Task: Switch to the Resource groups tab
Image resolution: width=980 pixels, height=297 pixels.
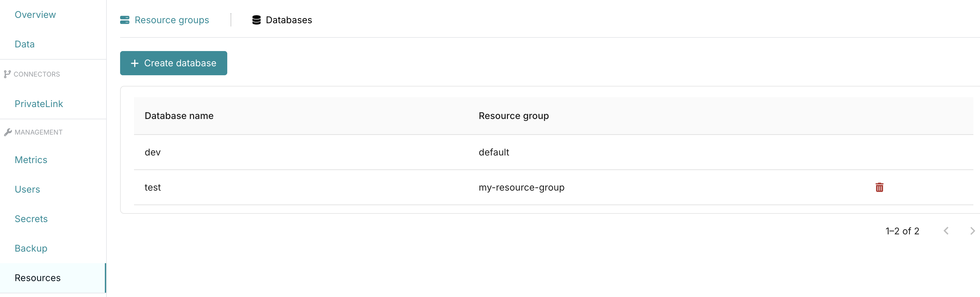Action: [165, 20]
